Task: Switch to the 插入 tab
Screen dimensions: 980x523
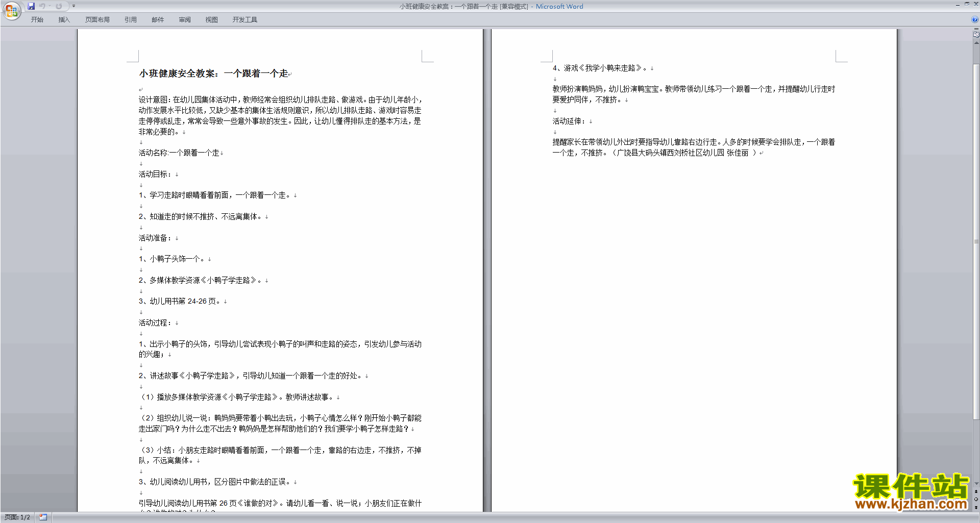Action: [64, 20]
